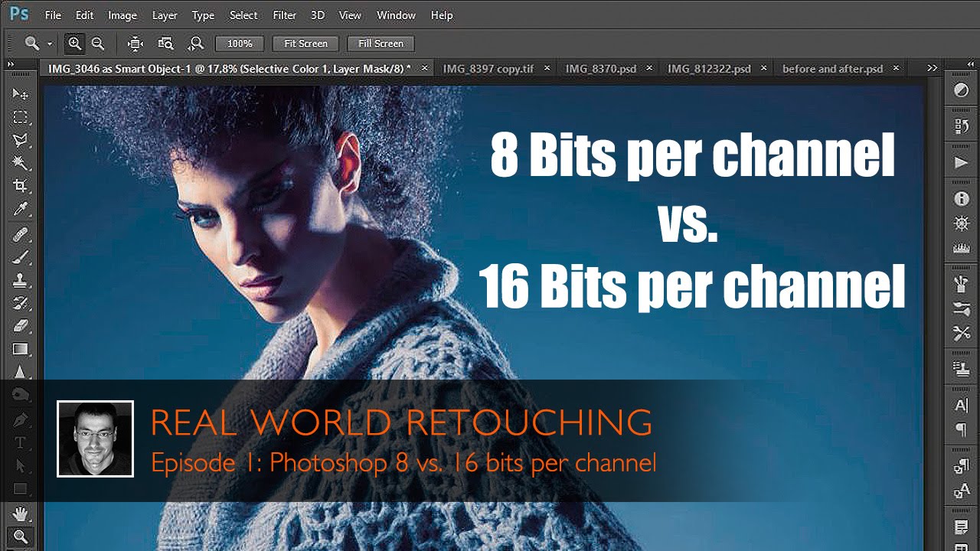Click the Ps application logo
Screen dimensions: 980x551
(x=19, y=15)
